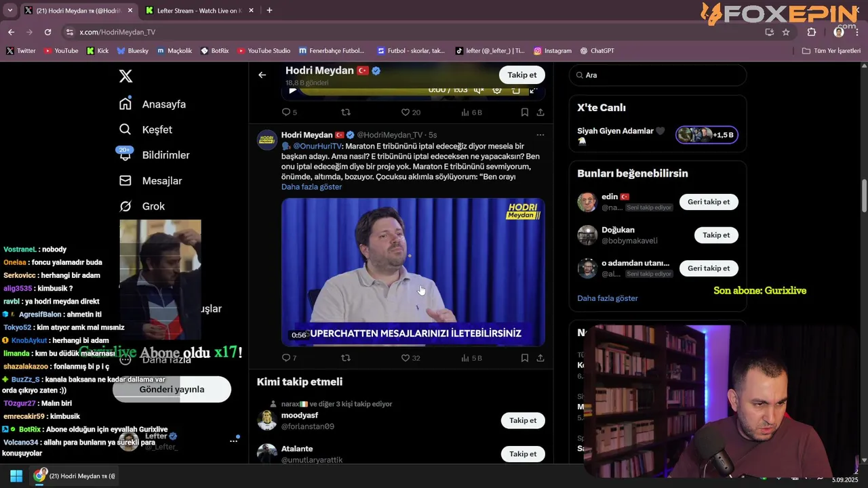Open Keşfet explore page
This screenshot has height=488, width=868.
146,129
